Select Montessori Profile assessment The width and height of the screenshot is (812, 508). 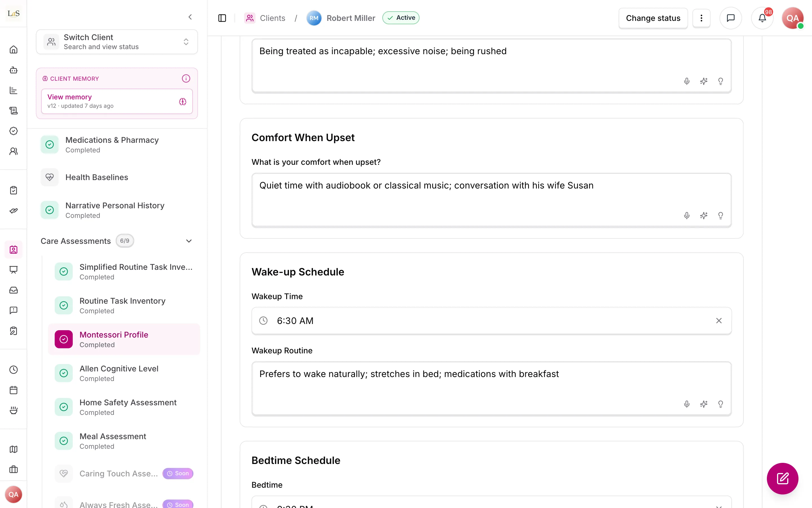(x=124, y=339)
